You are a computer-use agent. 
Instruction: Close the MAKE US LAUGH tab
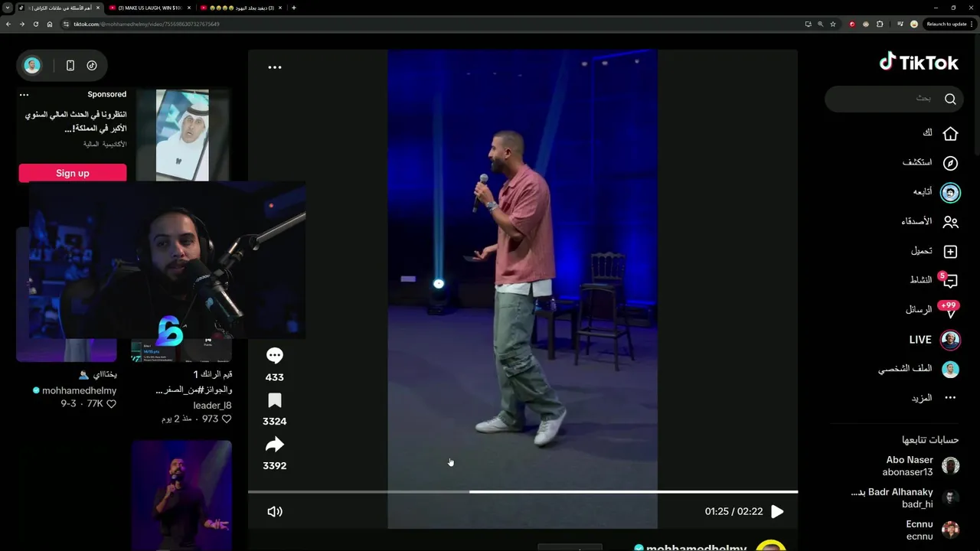pyautogui.click(x=189, y=8)
